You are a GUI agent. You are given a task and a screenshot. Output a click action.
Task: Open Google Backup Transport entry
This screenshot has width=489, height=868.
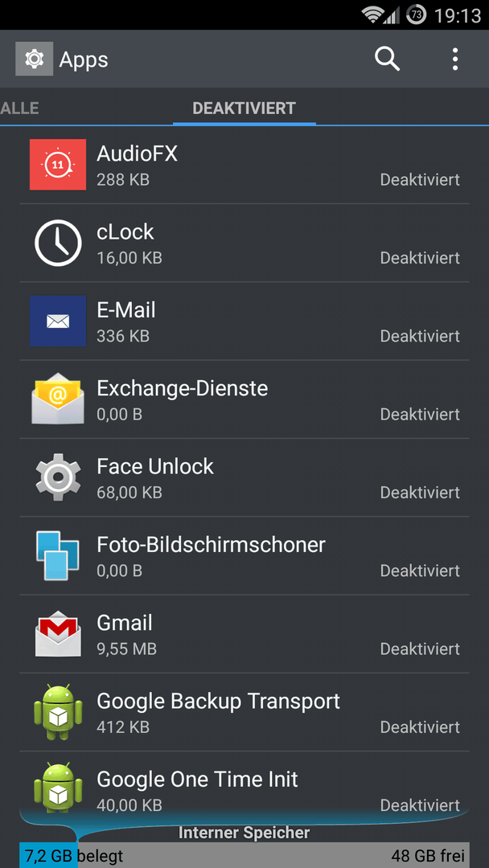coord(244,711)
